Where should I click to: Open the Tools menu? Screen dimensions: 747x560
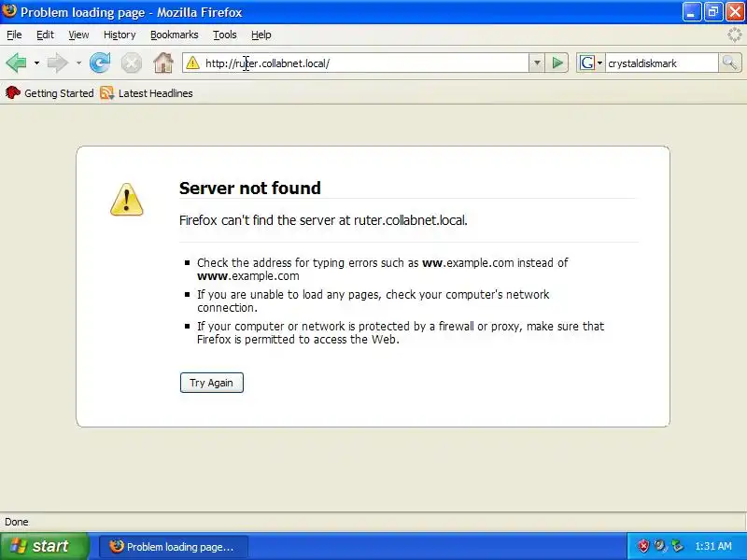224,35
